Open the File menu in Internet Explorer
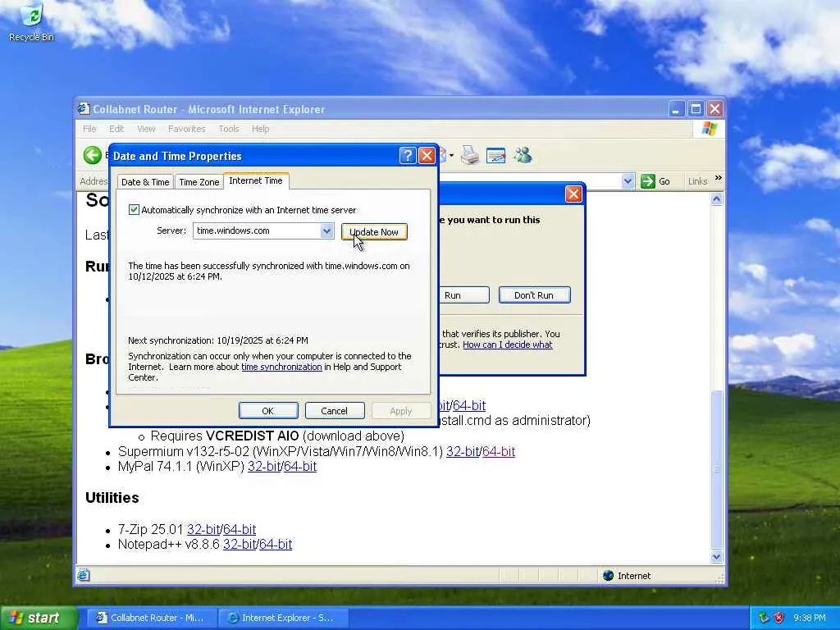 (89, 129)
